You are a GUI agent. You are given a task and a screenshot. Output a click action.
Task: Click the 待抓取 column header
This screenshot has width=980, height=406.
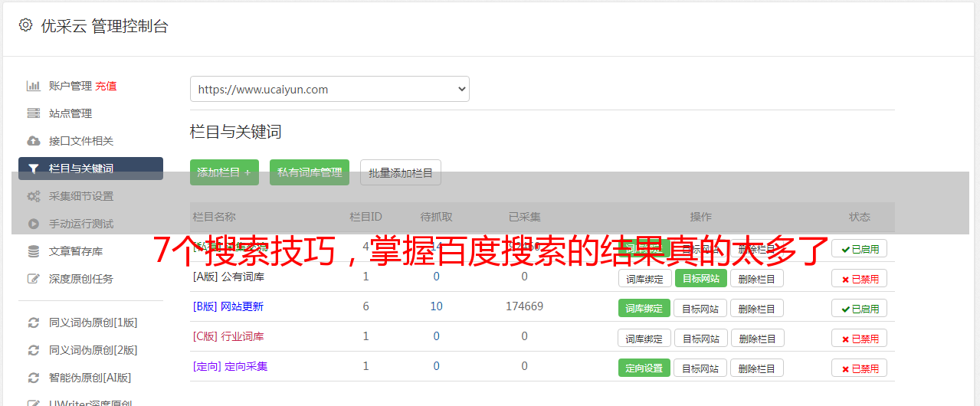[437, 217]
